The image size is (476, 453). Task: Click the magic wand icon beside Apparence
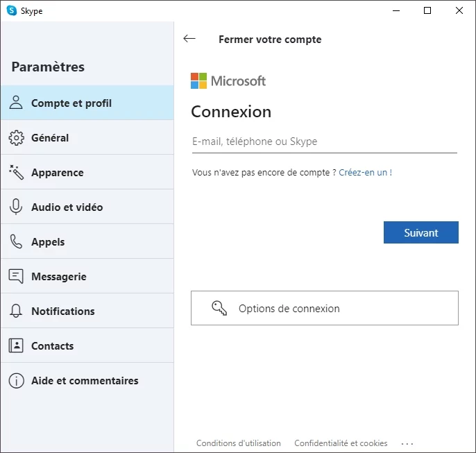pos(16,172)
